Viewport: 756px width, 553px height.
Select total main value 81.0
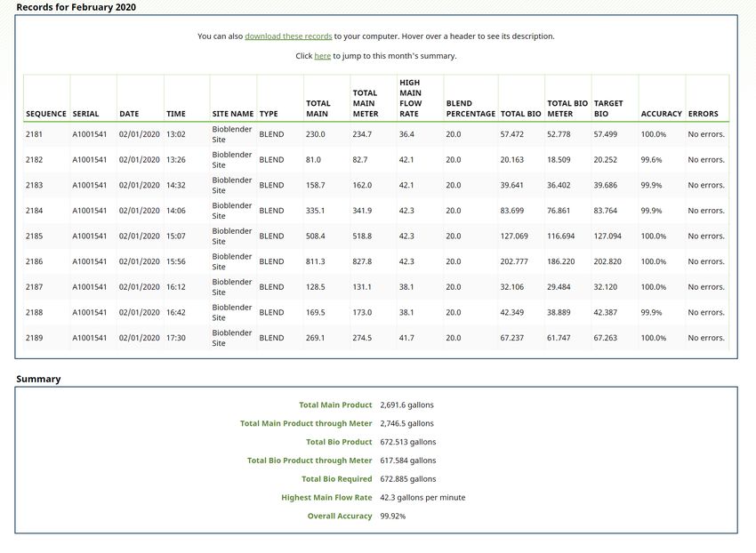point(313,160)
